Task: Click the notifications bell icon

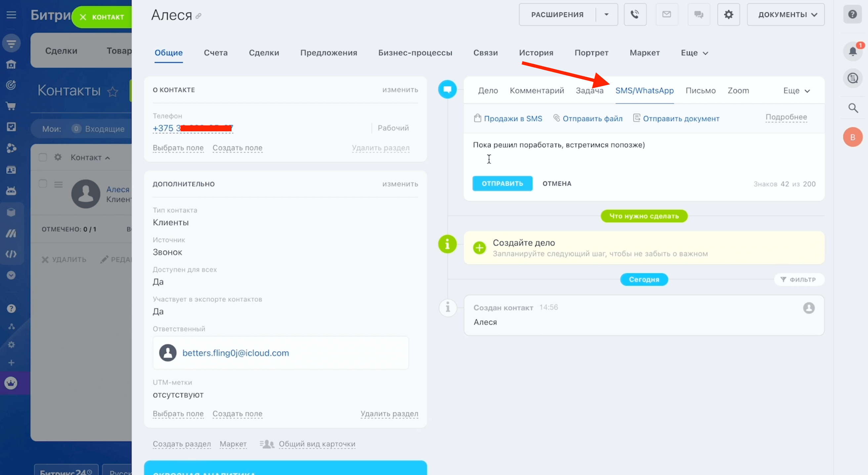Action: 852,51
